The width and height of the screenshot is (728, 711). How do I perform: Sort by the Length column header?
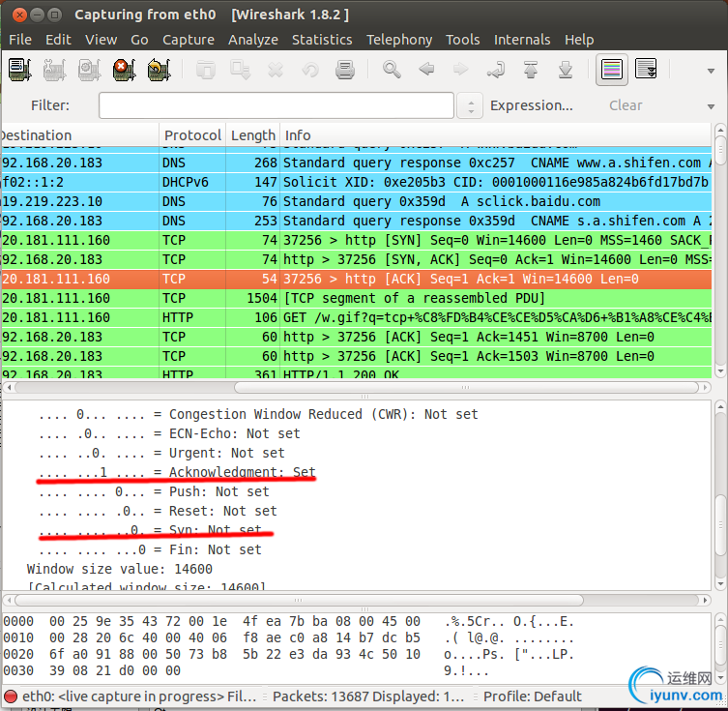coord(253,135)
